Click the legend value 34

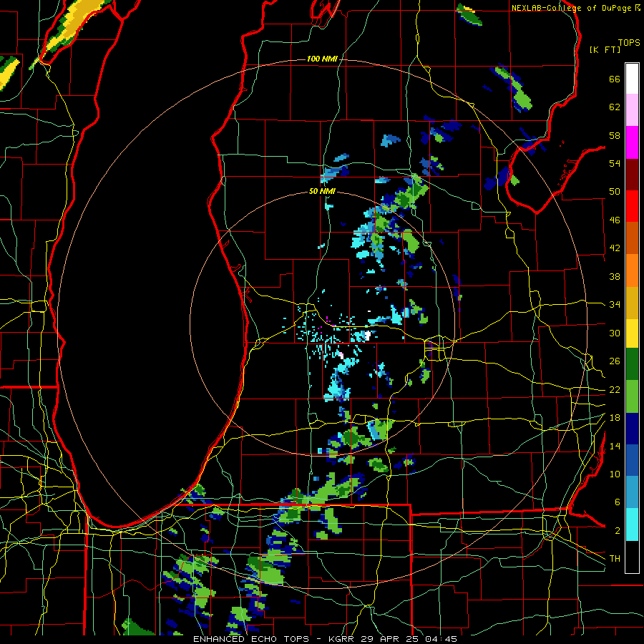tap(615, 304)
